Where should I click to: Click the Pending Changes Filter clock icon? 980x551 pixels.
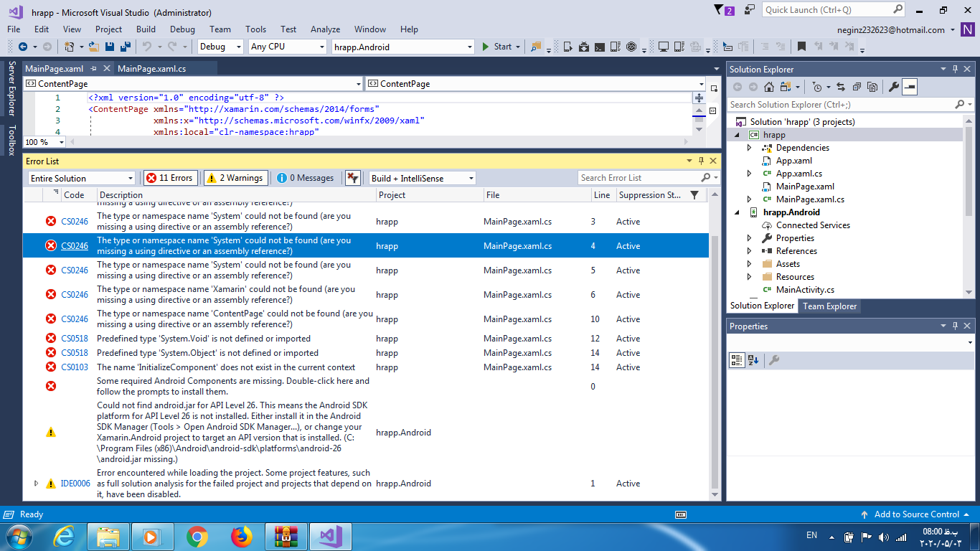point(817,87)
